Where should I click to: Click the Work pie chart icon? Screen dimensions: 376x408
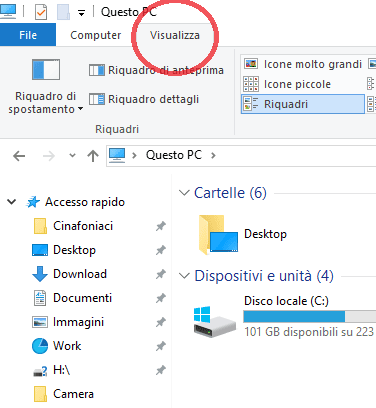[x=40, y=346]
